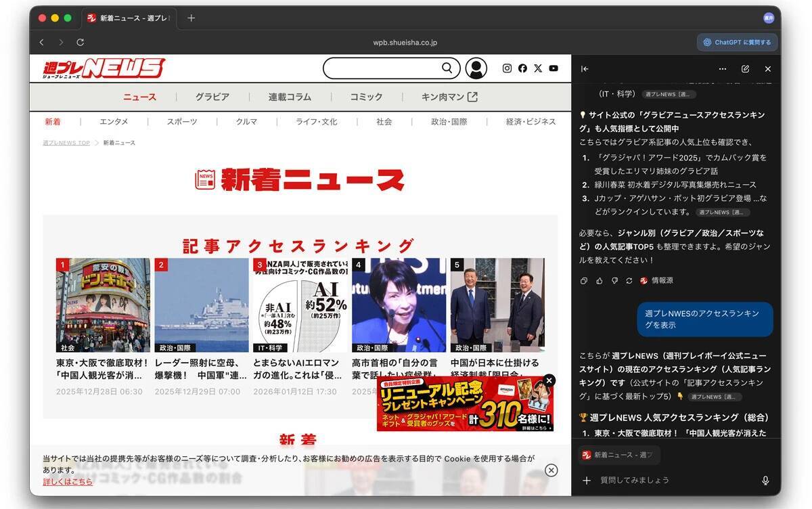Give the response a thumbs down

tap(614, 280)
